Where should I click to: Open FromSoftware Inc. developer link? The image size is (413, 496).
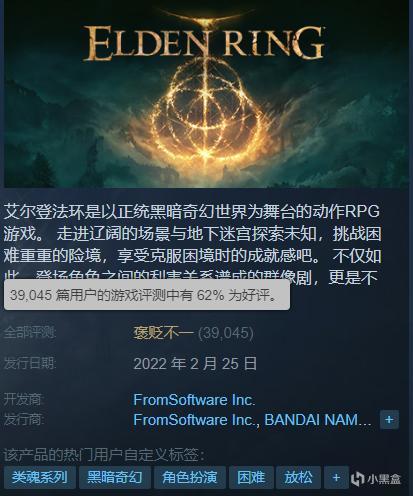194,400
